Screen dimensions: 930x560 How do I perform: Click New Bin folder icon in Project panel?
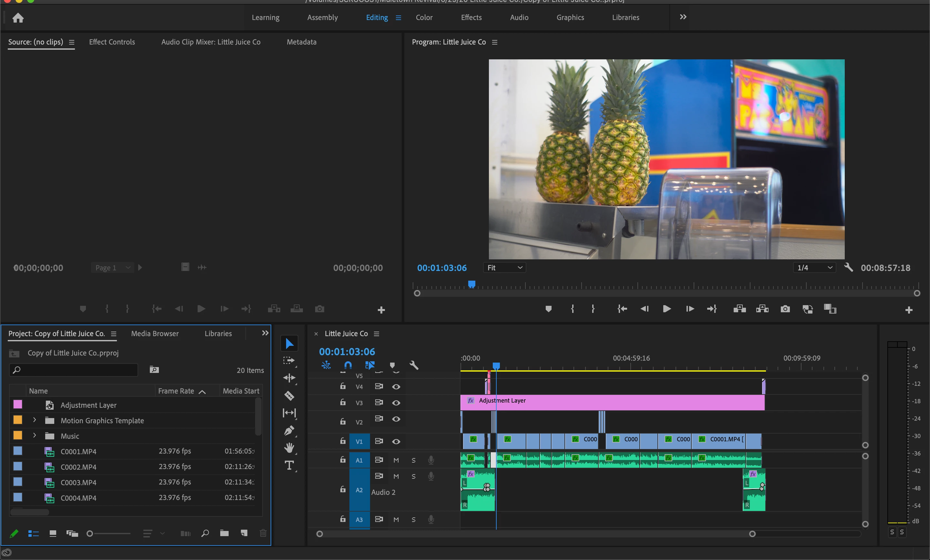[x=224, y=533]
